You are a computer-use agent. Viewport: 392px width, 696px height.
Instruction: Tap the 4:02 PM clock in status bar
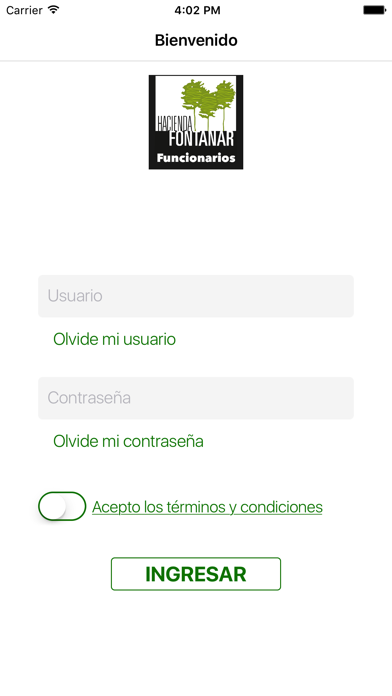click(197, 10)
